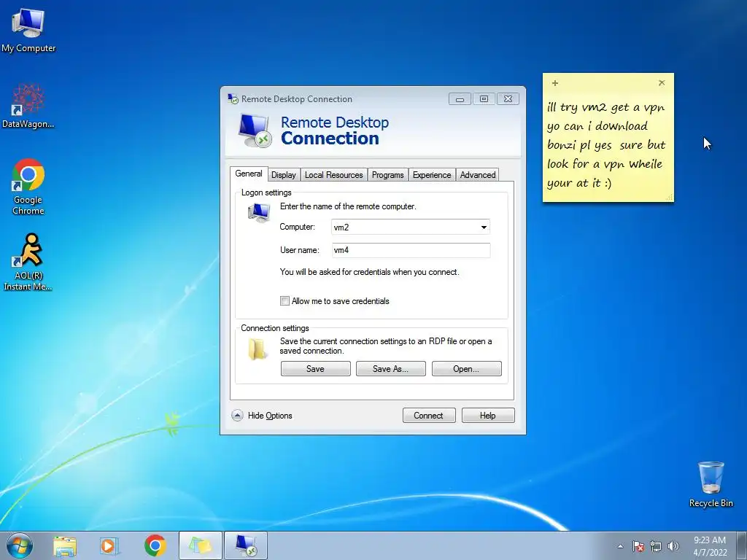This screenshot has width=747, height=560.
Task: Click the Remote Desktop title bar icon
Action: [x=233, y=98]
